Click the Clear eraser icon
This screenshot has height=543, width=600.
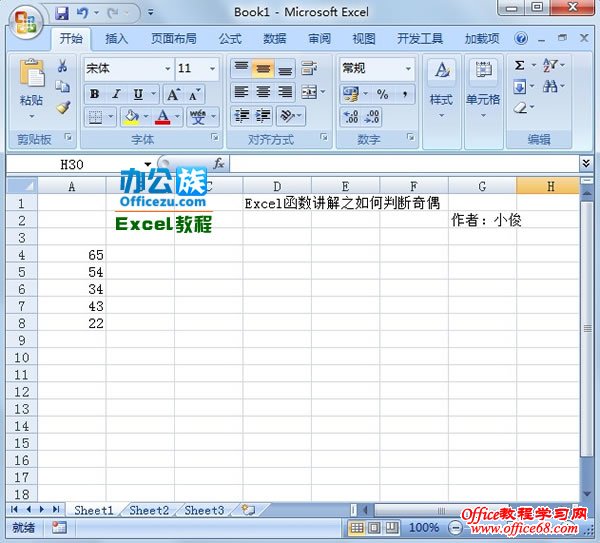(520, 108)
